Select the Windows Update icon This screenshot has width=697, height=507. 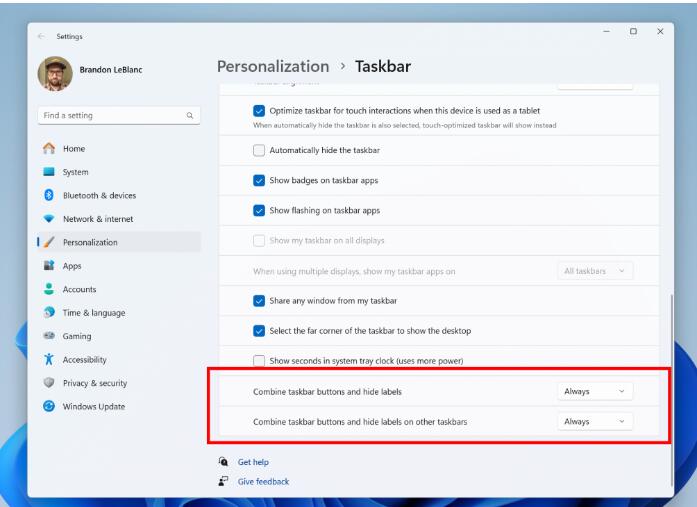(x=49, y=406)
